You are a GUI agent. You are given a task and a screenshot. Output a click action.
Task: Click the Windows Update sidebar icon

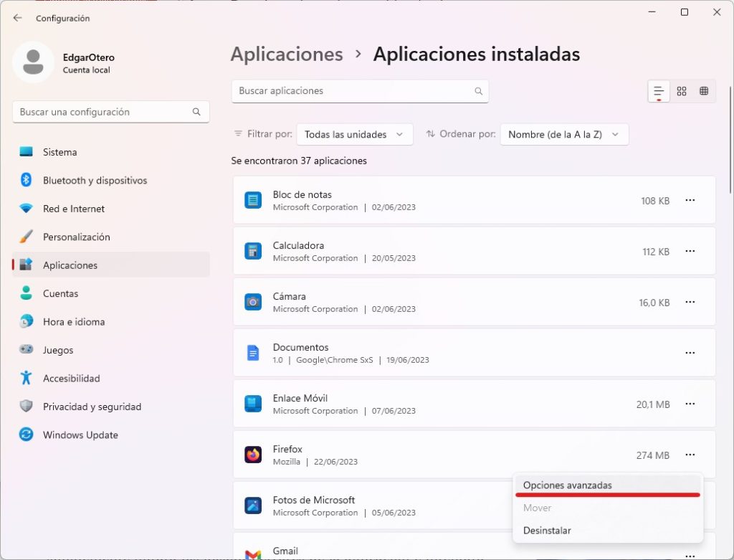click(x=27, y=435)
